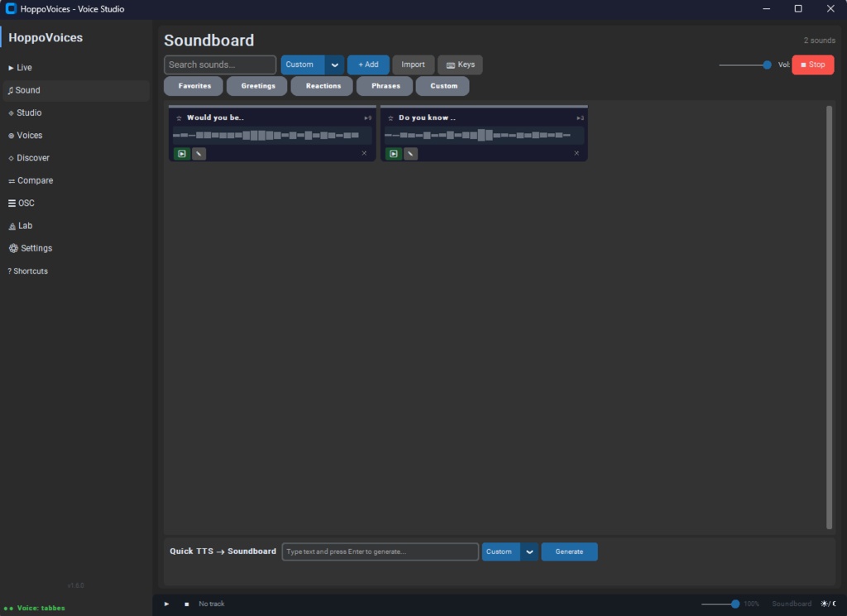This screenshot has height=616, width=847.
Task: Click the bottom bar stop button
Action: [x=186, y=604]
